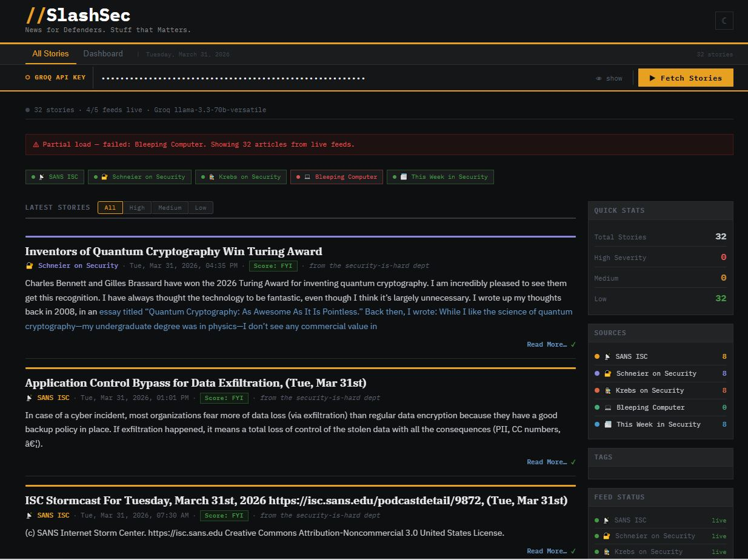Filter stories by High severity
This screenshot has height=560, width=748.
137,208
